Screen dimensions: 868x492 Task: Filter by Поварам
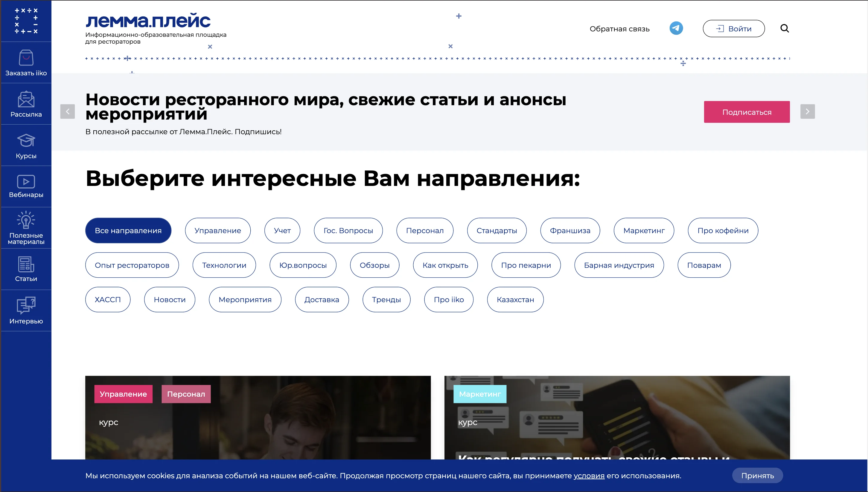(x=704, y=265)
